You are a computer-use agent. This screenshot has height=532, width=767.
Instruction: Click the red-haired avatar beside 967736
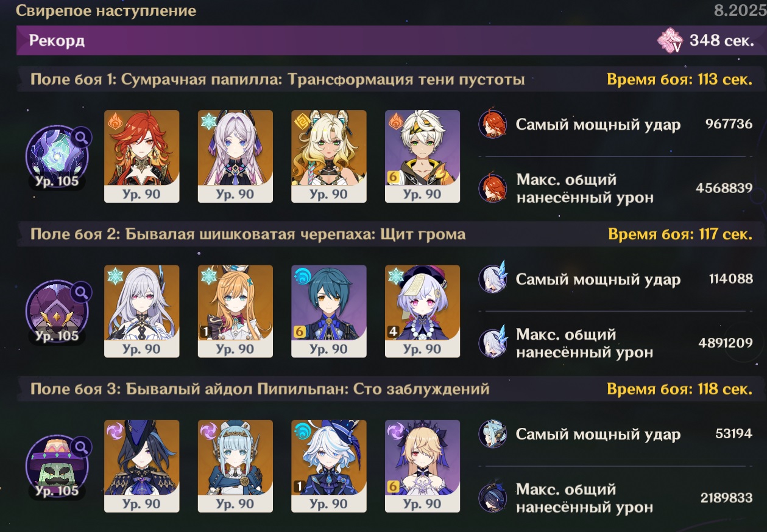[x=492, y=125]
